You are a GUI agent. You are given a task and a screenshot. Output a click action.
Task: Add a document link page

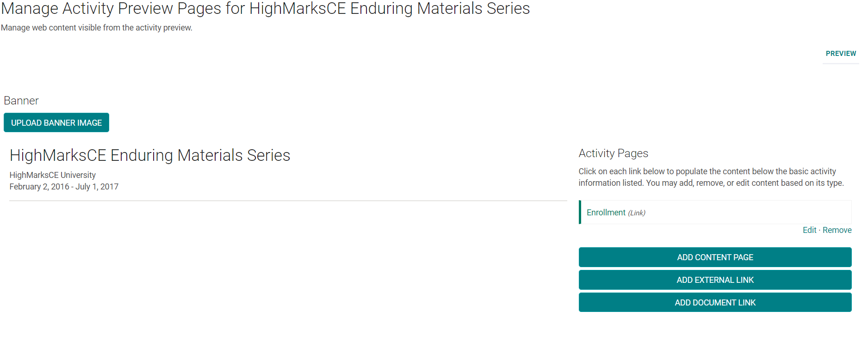[715, 303]
